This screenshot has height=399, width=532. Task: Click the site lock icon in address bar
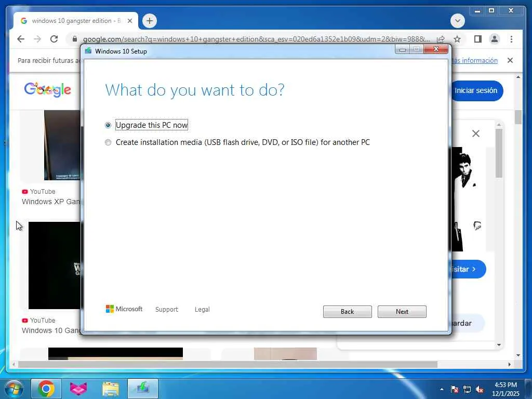click(75, 39)
